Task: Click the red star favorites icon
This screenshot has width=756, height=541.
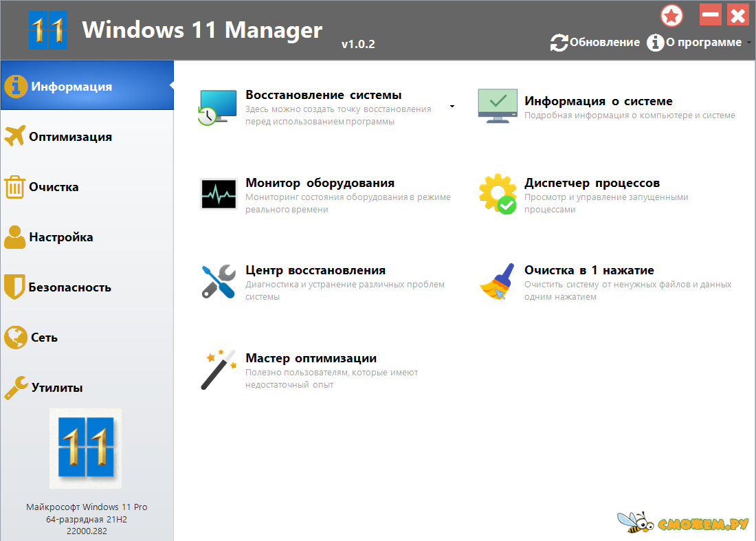Action: coord(671,16)
